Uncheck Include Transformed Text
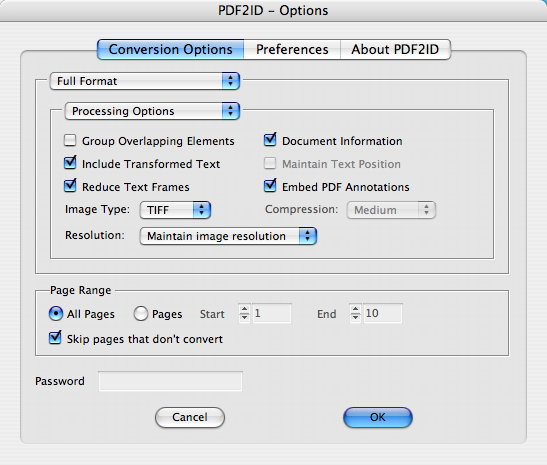This screenshot has height=465, width=547. pyautogui.click(x=70, y=163)
